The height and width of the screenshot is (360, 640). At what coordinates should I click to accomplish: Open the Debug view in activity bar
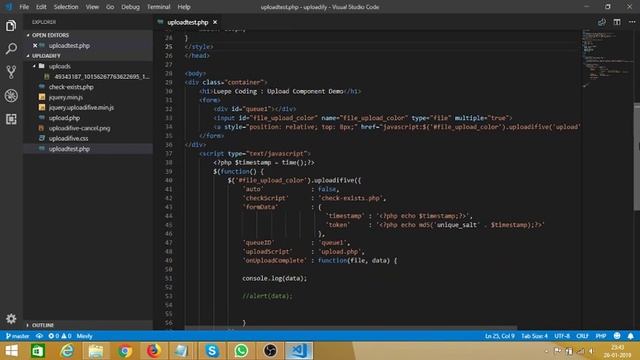(11, 96)
